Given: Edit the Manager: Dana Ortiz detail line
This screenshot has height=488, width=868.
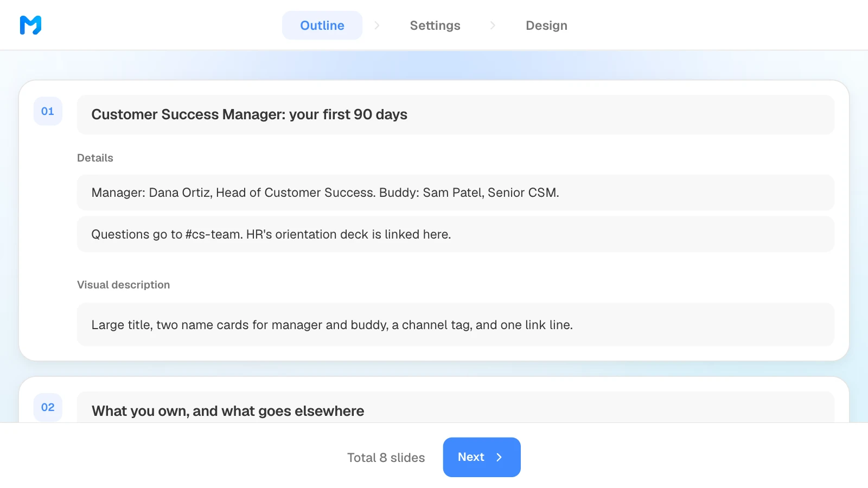Looking at the screenshot, I should pyautogui.click(x=456, y=192).
